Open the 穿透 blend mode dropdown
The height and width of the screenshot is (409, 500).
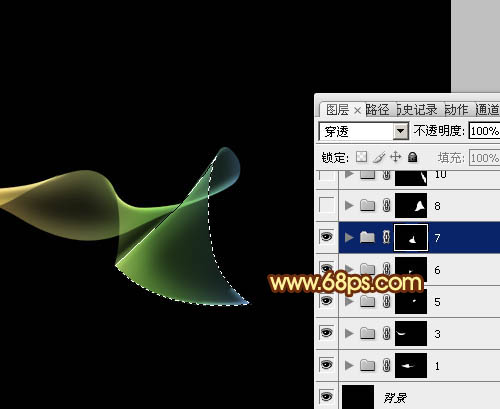pos(401,131)
